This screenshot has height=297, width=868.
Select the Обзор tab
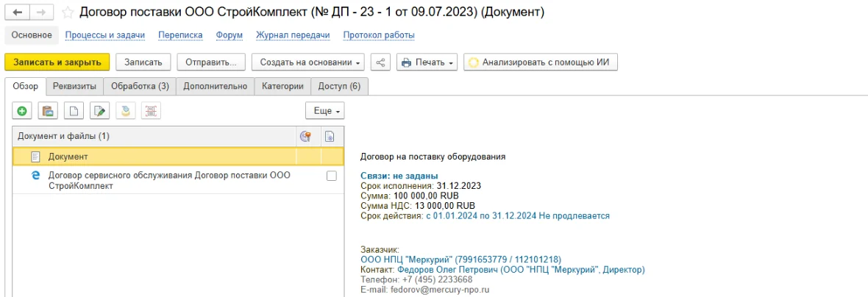(x=25, y=86)
